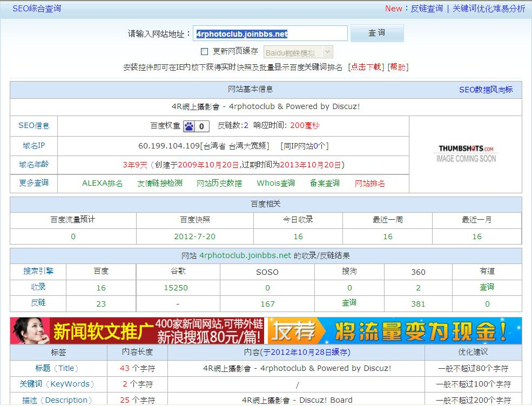
Task: Click the 域名IP row label
Action: pyautogui.click(x=34, y=146)
